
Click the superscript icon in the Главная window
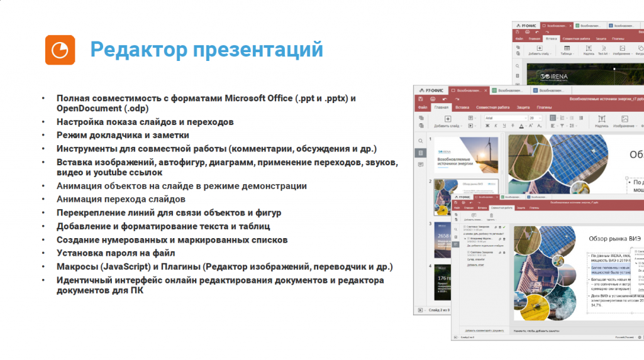click(531, 126)
